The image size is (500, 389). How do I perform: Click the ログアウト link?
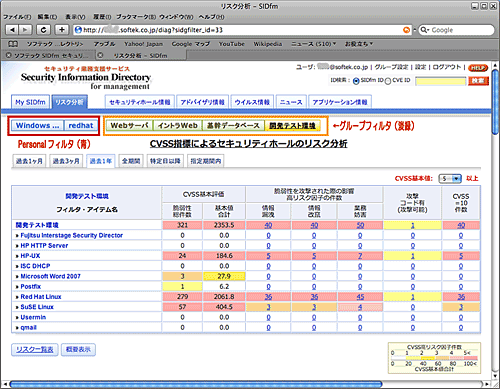447,67
